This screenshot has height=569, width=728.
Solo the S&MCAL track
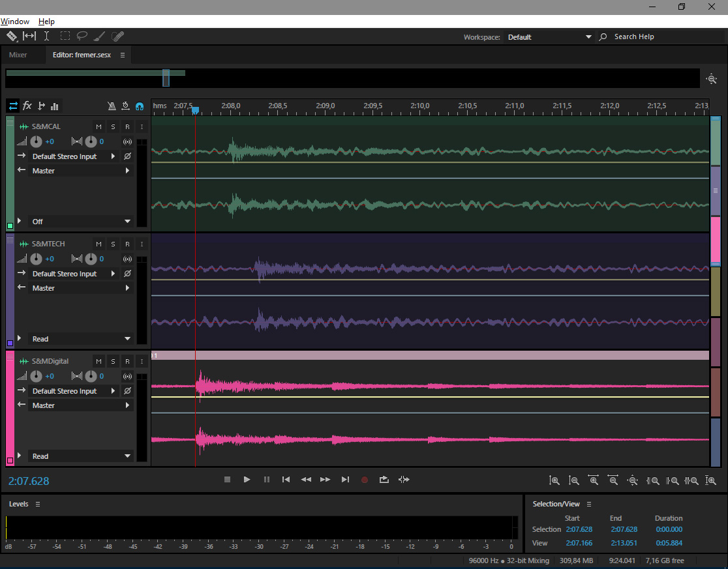click(x=113, y=126)
